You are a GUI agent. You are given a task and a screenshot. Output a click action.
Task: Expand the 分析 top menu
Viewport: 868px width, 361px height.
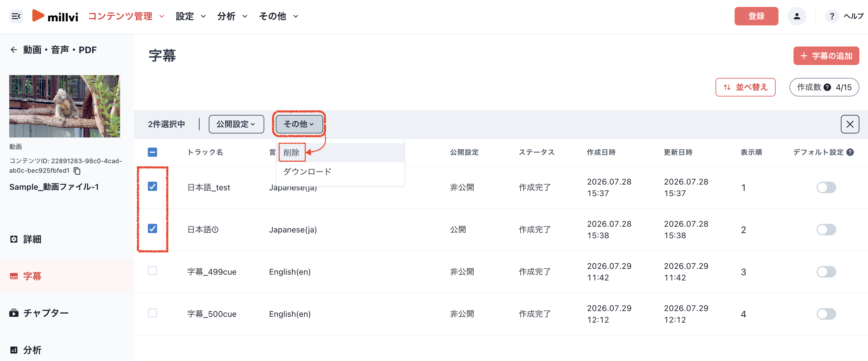pyautogui.click(x=232, y=16)
